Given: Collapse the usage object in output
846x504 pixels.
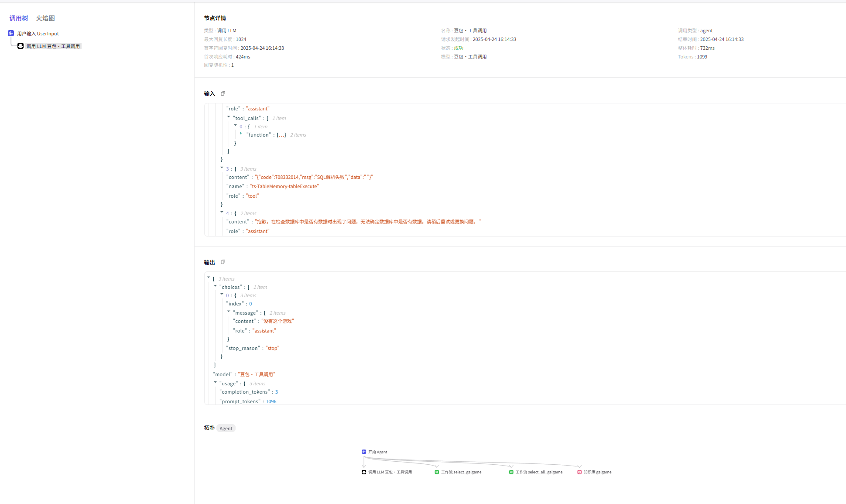Looking at the screenshot, I should coord(215,382).
